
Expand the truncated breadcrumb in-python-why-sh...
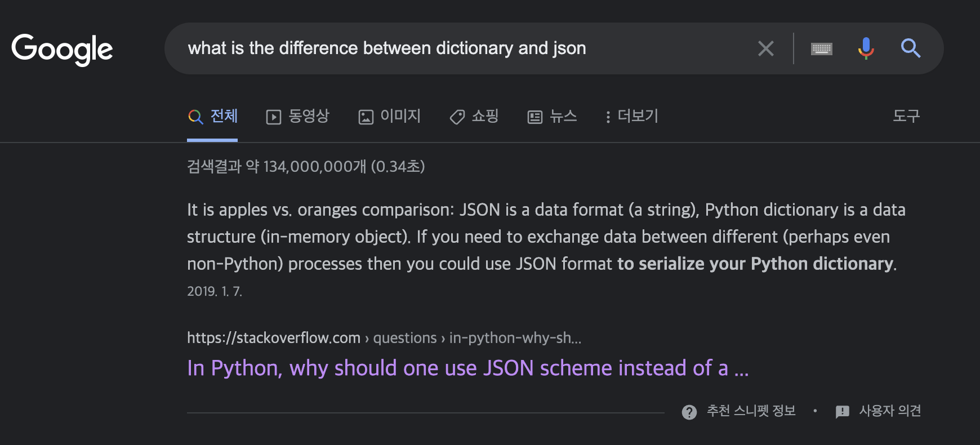tap(515, 338)
